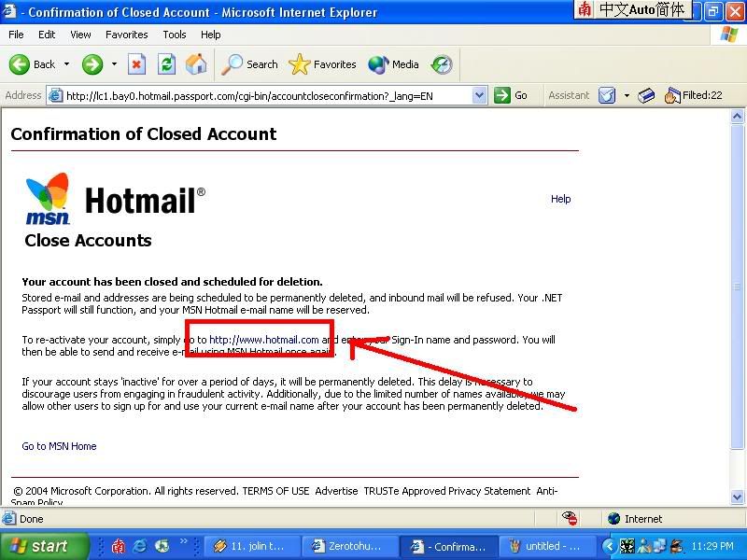Open the Forward history dropdown arrow
This screenshot has width=747, height=560.
[114, 63]
